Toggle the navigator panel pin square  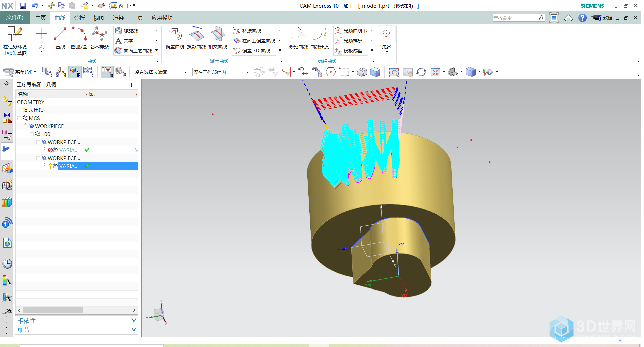point(134,85)
